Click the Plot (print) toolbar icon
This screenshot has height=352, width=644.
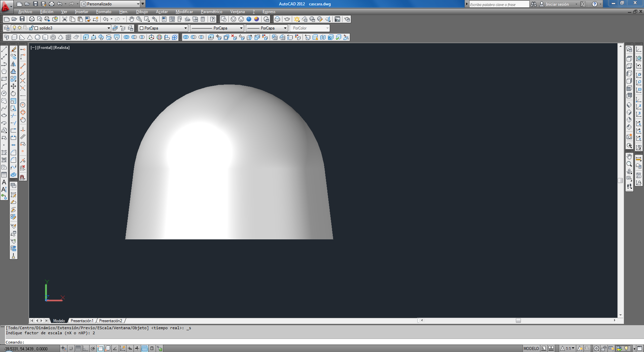tap(32, 19)
